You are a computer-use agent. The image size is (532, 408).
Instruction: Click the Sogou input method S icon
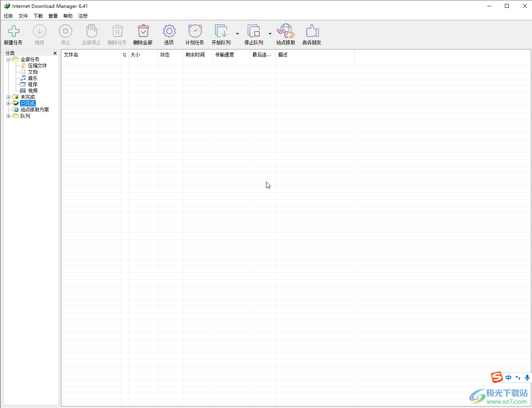[497, 377]
